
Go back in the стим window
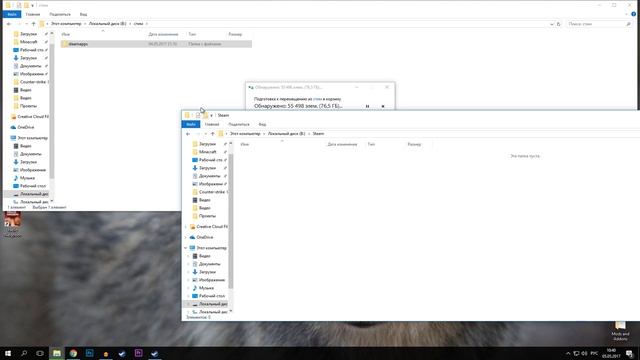(9, 24)
